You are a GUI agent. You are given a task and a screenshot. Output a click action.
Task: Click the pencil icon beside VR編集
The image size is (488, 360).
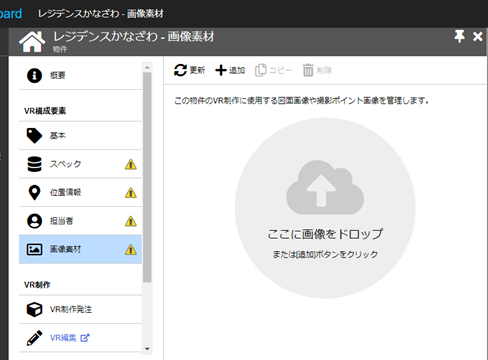pyautogui.click(x=34, y=338)
